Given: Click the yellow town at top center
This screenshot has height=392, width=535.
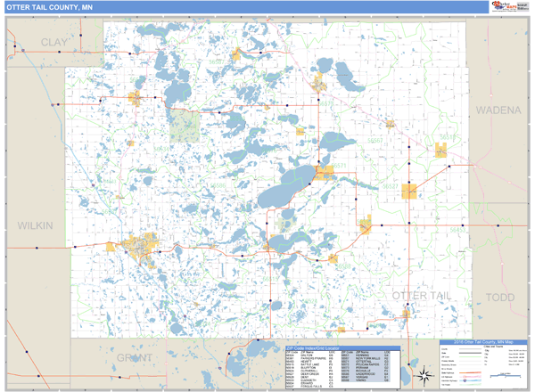Looking at the screenshot, I should coord(237,55).
